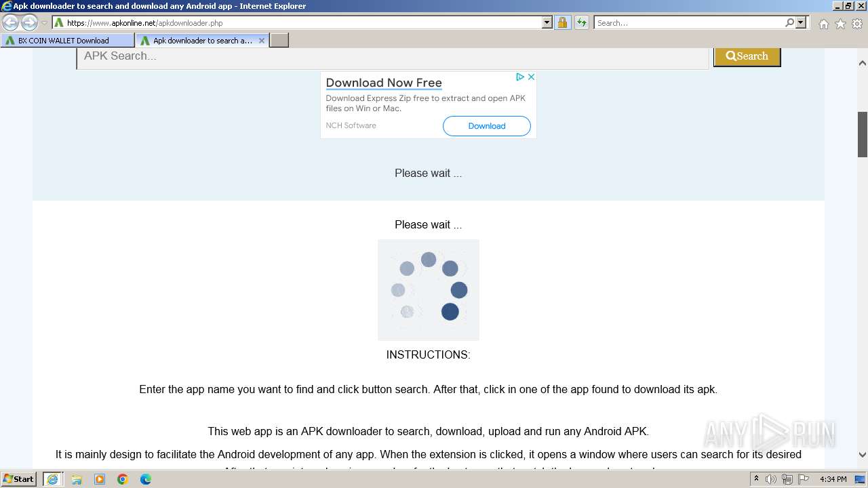Screen dimensions: 868x488
Task: Expand the search provider dropdown
Action: tap(801, 23)
